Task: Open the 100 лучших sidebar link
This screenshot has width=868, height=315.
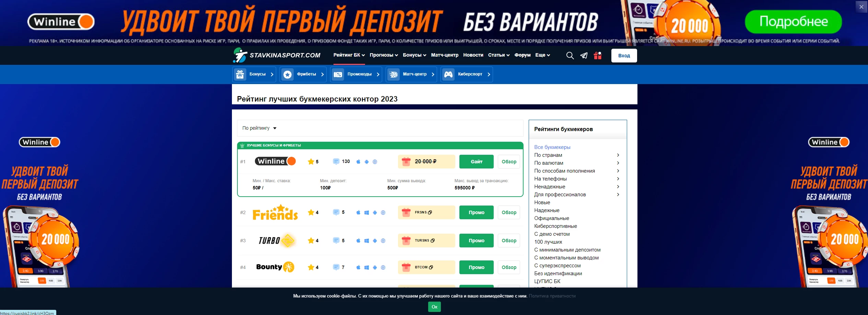Action: coord(548,242)
